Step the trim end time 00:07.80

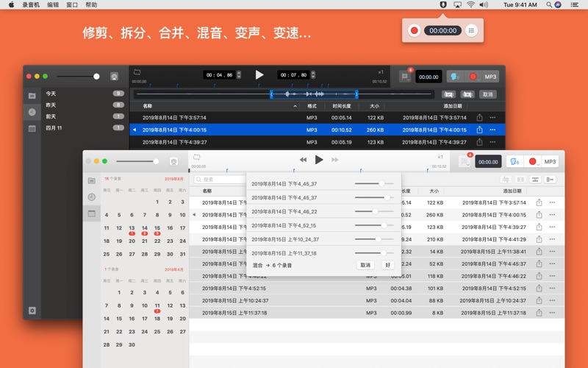tap(313, 75)
